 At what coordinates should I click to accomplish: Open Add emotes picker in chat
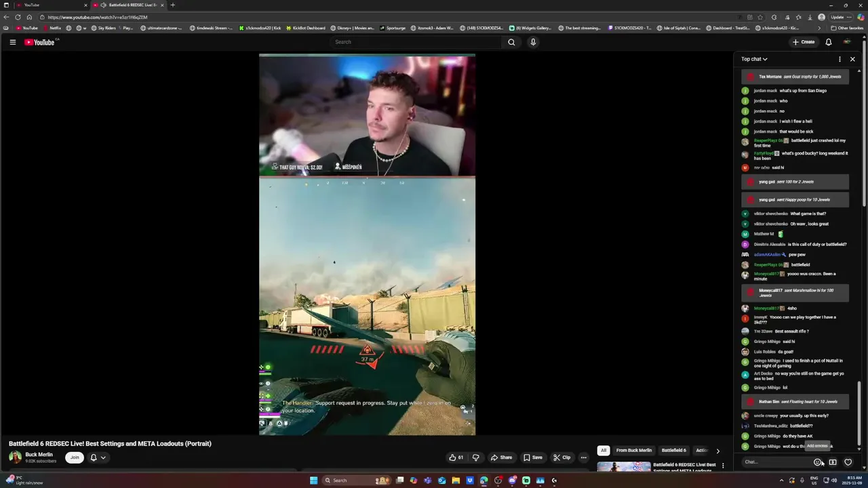818,462
